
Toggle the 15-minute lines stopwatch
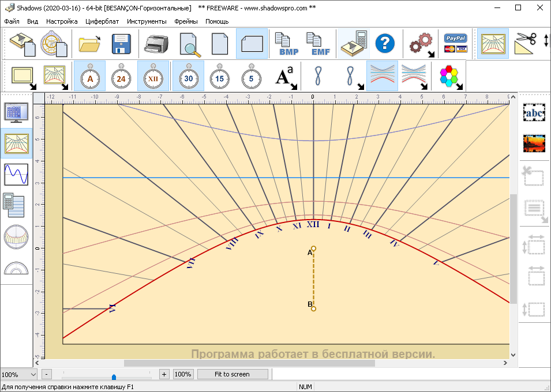coord(220,76)
